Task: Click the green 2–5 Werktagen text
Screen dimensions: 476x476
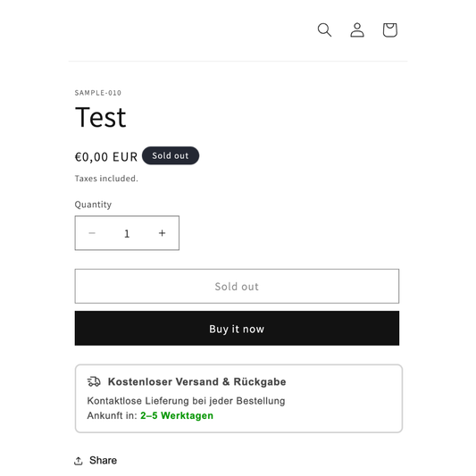Action: (x=177, y=415)
